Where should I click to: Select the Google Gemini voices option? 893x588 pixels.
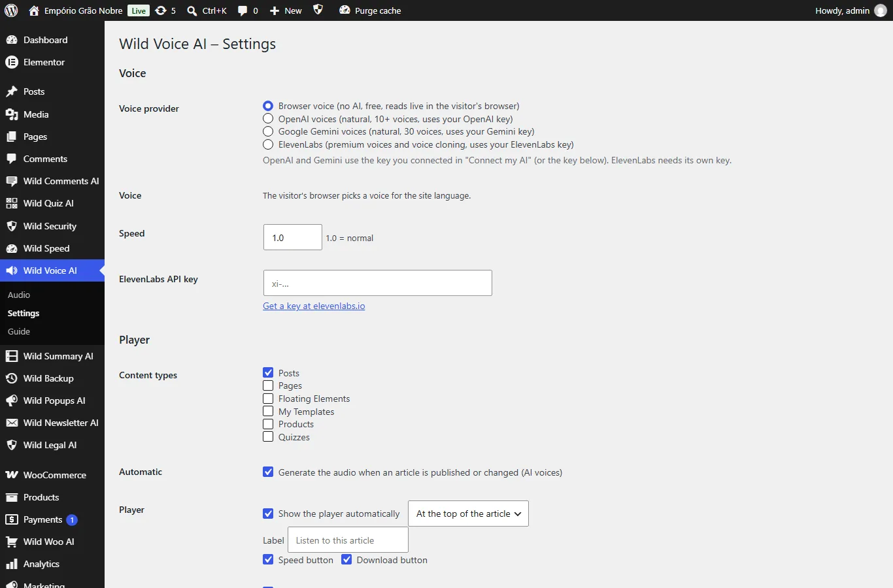pyautogui.click(x=268, y=131)
